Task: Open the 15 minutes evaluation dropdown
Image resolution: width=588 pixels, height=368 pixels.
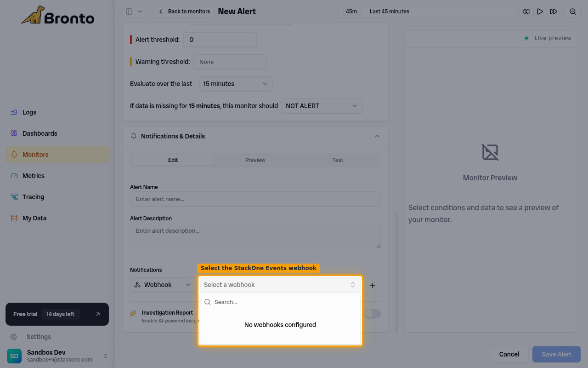Action: click(x=236, y=84)
